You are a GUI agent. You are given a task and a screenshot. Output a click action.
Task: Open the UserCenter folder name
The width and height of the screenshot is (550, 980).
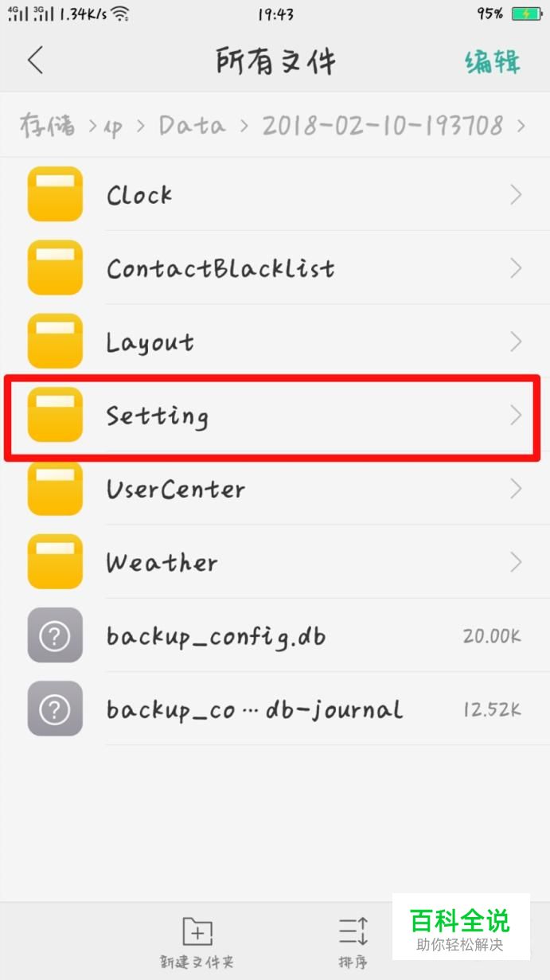(x=176, y=489)
